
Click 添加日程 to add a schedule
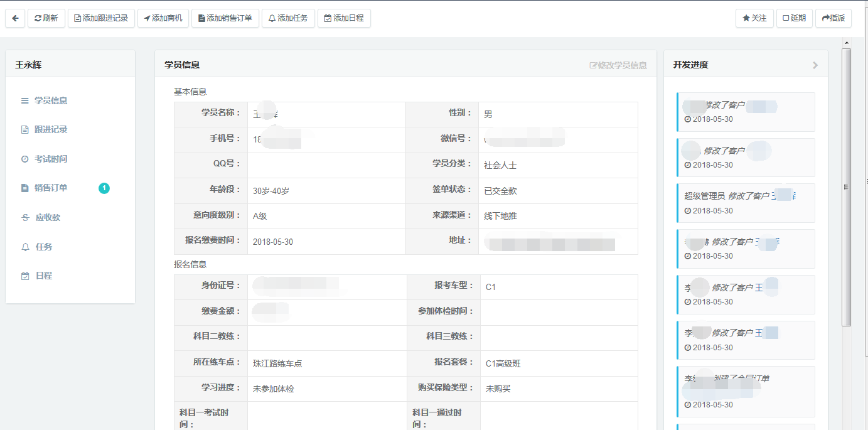(x=343, y=18)
